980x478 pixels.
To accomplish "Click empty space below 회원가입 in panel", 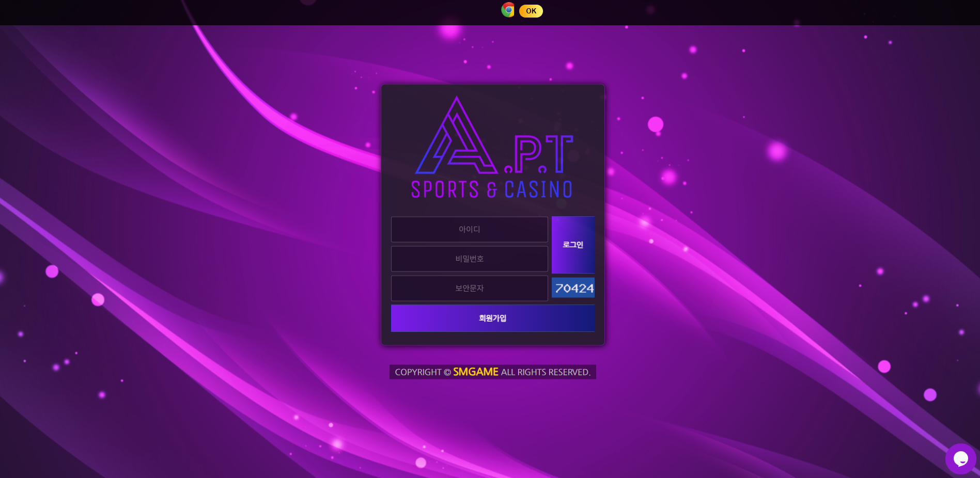I will 492,338.
